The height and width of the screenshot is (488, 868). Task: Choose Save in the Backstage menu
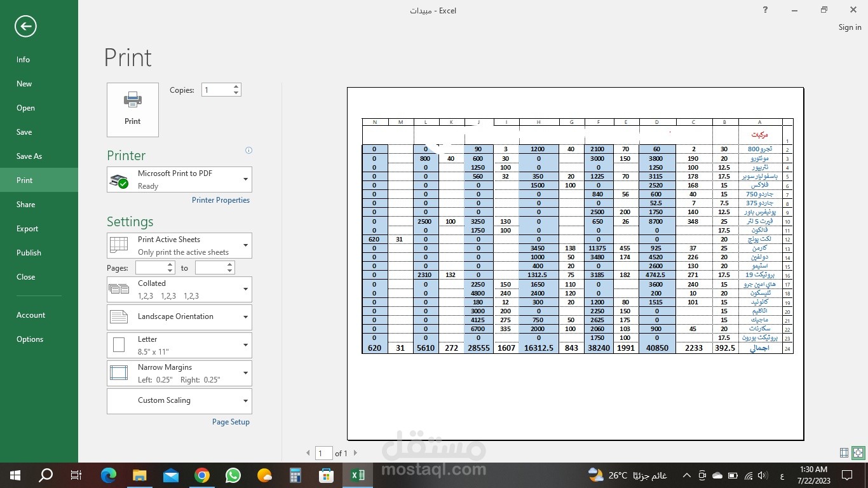39,132
